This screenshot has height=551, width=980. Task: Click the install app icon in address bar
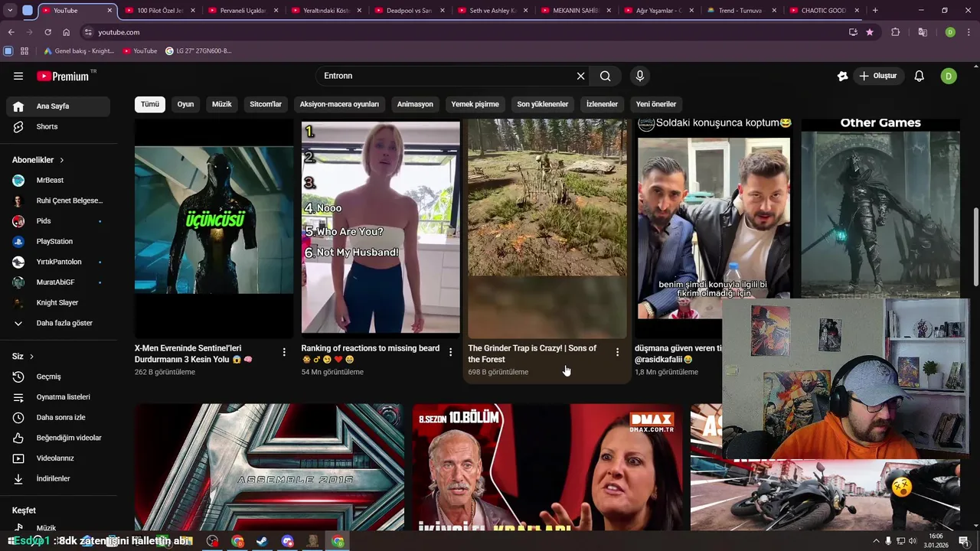click(x=853, y=32)
